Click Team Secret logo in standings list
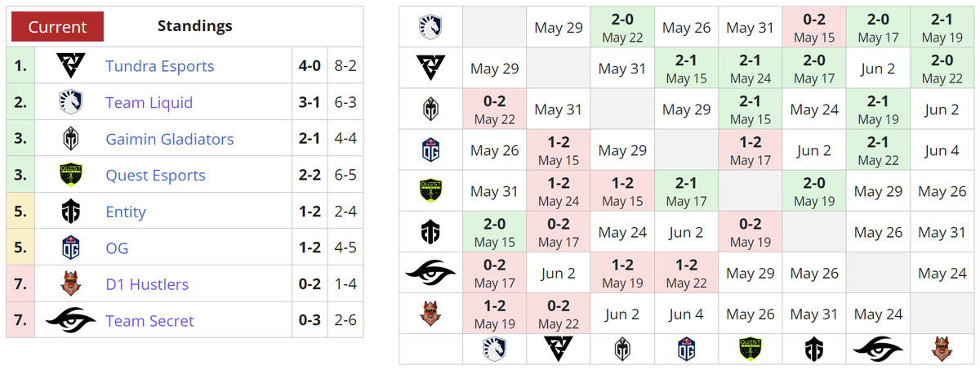This screenshot has width=980, height=370. pyautogui.click(x=70, y=320)
